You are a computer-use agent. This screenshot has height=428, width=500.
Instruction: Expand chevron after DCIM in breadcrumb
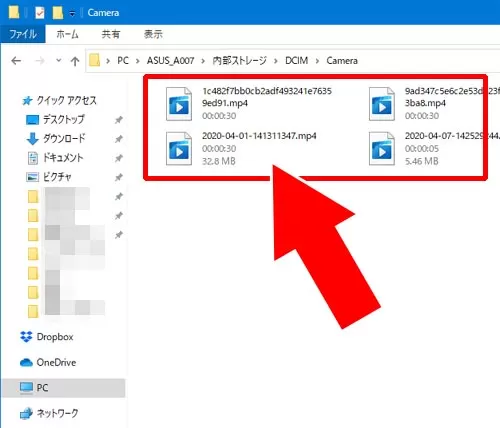pos(317,61)
